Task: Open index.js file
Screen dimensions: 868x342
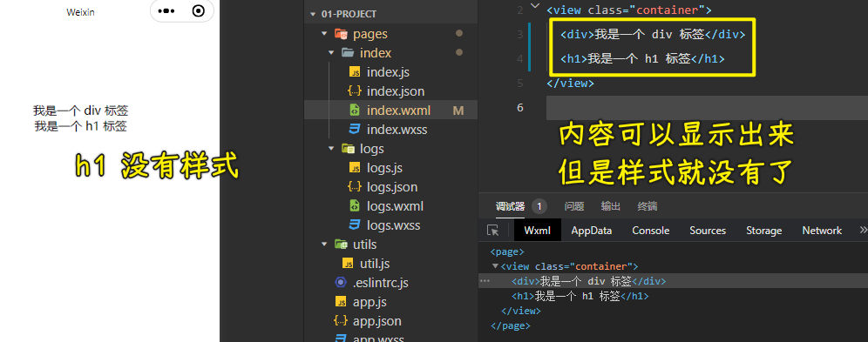Action: tap(388, 72)
